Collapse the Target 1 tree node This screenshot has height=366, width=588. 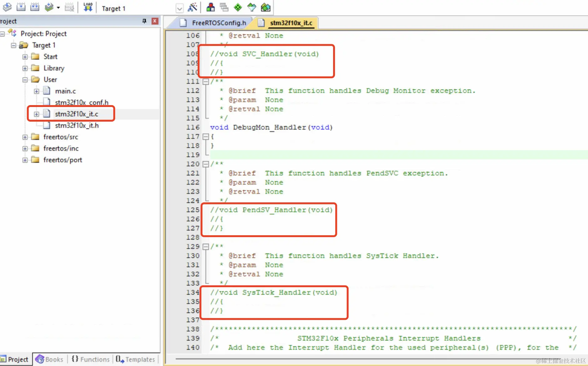(x=13, y=45)
